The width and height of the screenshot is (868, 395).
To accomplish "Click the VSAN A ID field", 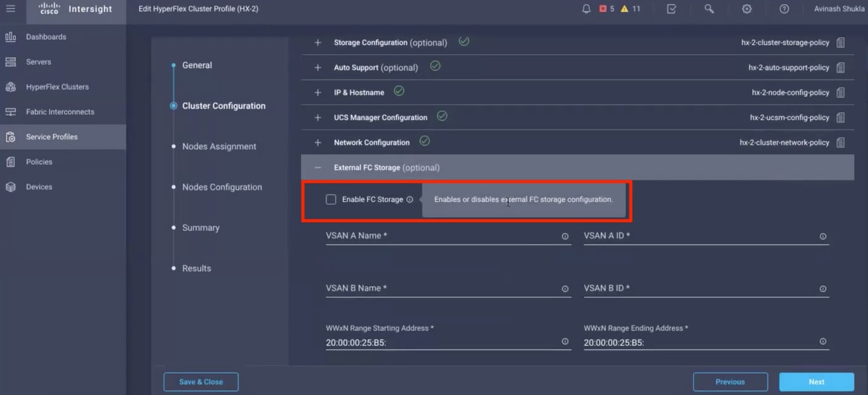I will click(x=706, y=236).
